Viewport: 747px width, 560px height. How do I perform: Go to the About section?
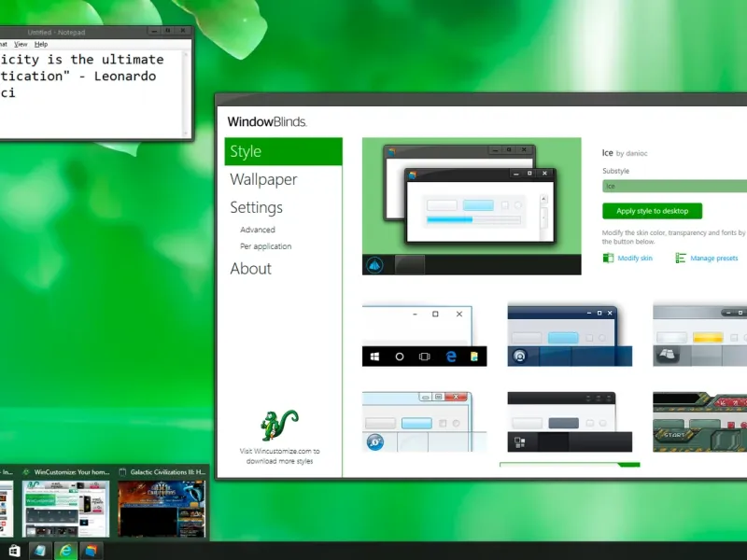[x=250, y=269]
